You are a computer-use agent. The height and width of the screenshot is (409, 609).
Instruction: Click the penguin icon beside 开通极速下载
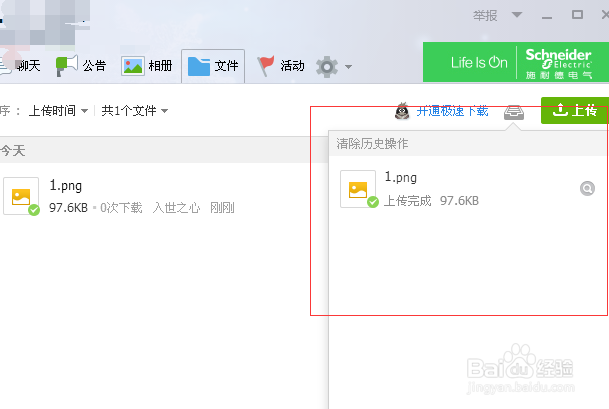pyautogui.click(x=402, y=111)
